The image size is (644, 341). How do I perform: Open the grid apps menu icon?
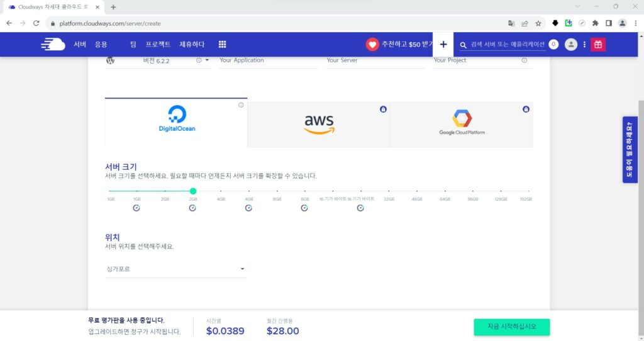point(222,45)
